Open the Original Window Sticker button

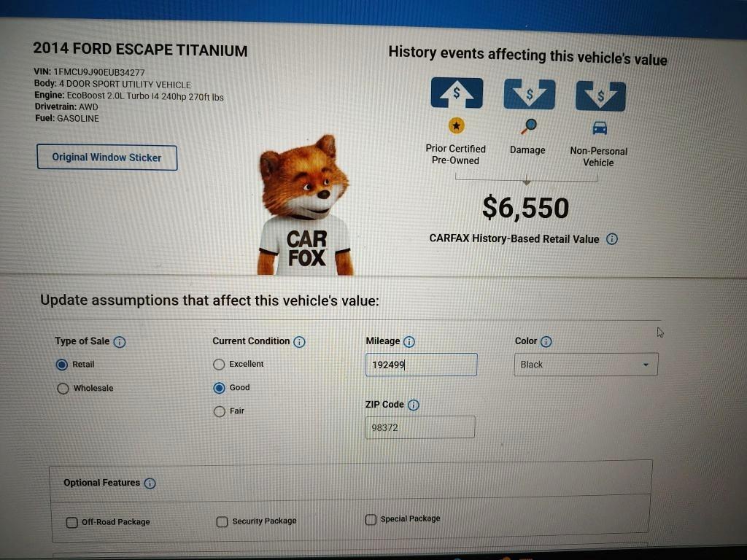tap(107, 157)
